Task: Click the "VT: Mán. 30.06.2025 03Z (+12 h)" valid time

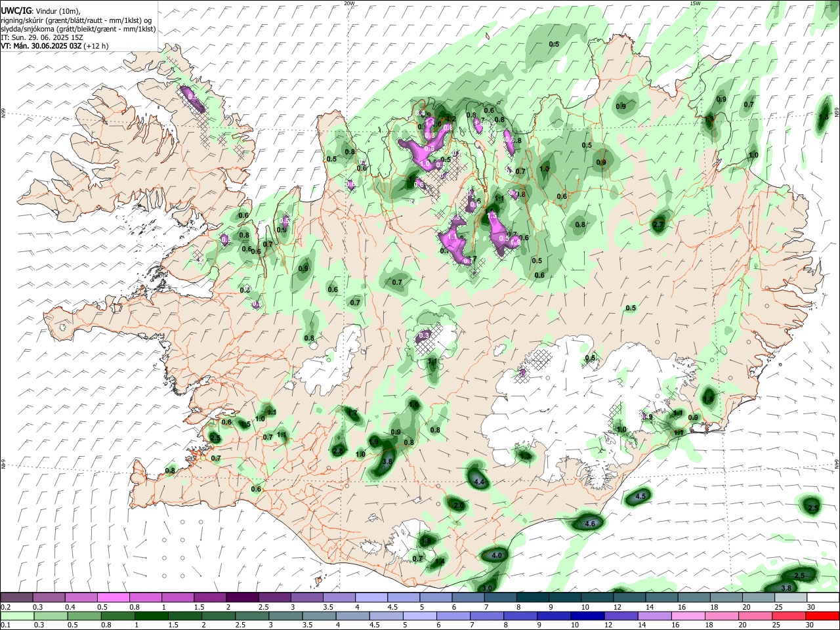Action: click(54, 46)
